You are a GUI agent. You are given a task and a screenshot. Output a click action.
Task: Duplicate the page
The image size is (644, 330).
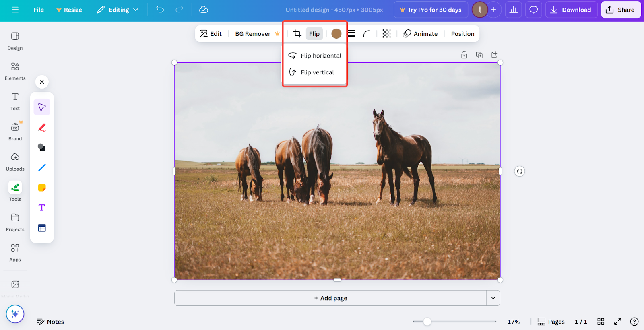pyautogui.click(x=479, y=55)
